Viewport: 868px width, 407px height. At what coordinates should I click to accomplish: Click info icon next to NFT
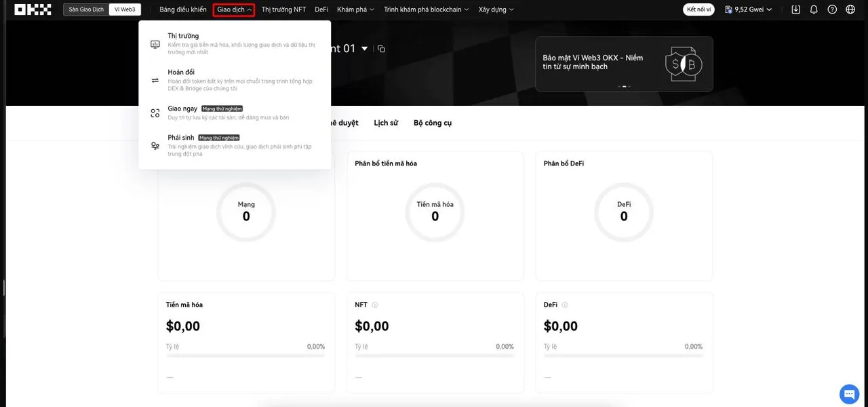(x=375, y=305)
